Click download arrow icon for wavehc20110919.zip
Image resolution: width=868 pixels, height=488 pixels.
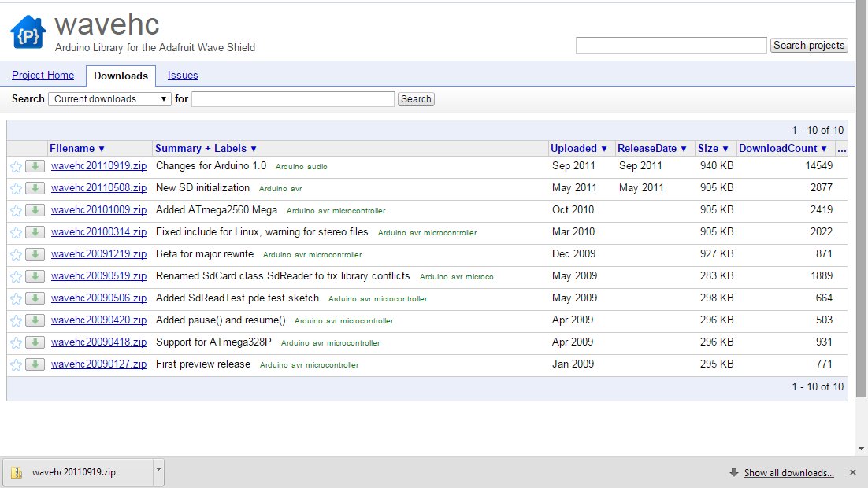tap(35, 166)
